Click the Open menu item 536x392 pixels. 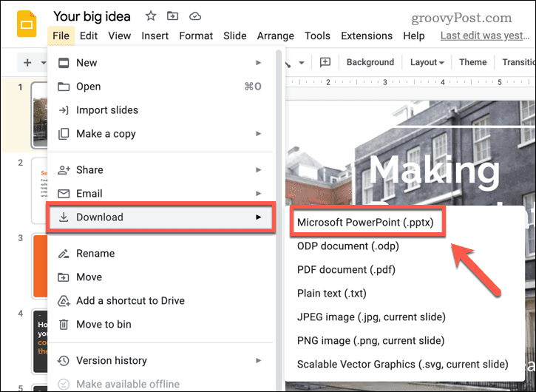tap(160, 87)
